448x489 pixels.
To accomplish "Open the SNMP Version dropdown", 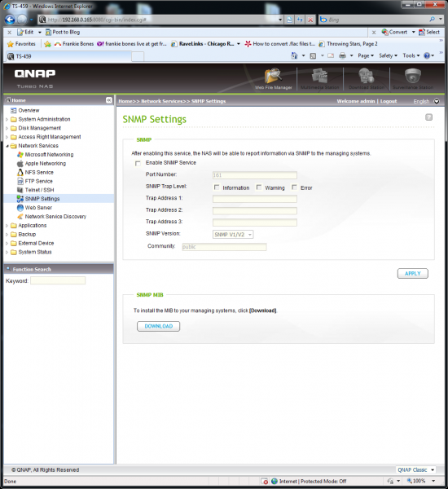I will pyautogui.click(x=233, y=235).
